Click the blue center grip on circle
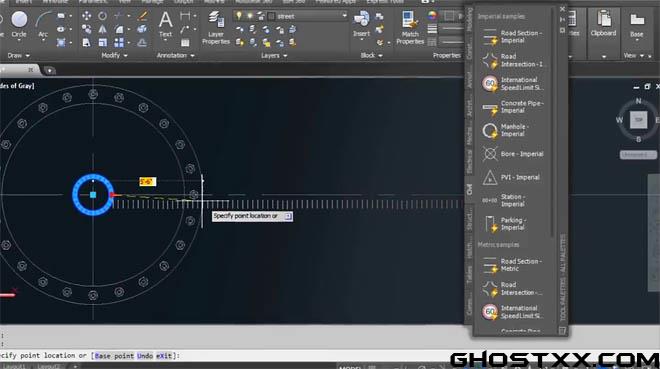 tap(93, 195)
